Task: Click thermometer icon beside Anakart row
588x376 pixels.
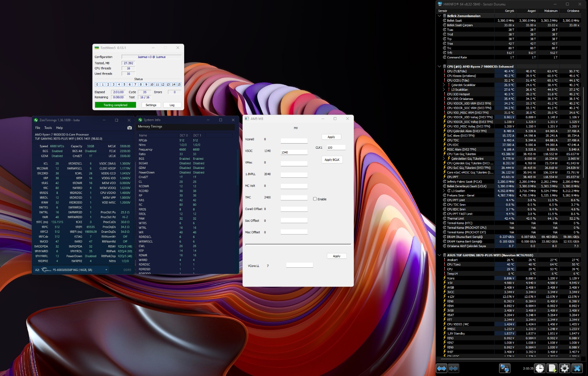Action: pos(444,260)
